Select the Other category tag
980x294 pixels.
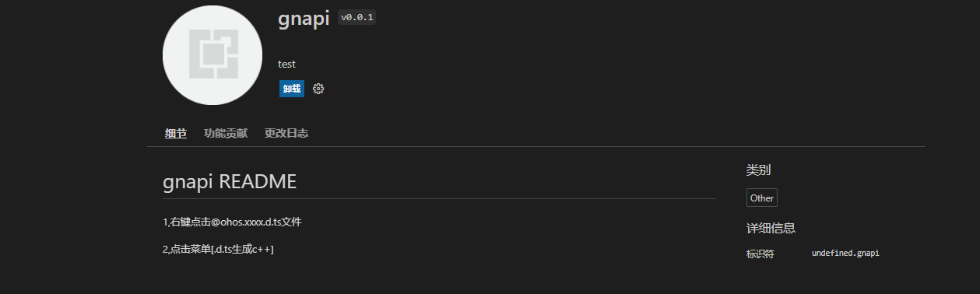point(762,198)
